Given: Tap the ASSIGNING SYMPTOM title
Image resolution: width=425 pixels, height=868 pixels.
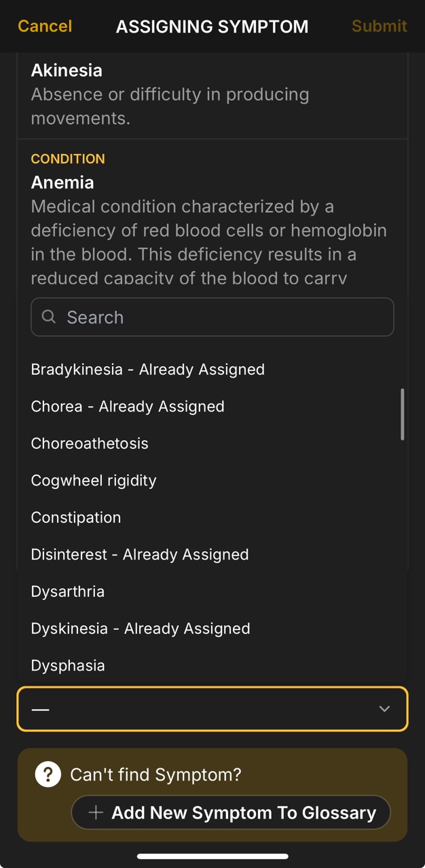Looking at the screenshot, I should click(212, 26).
